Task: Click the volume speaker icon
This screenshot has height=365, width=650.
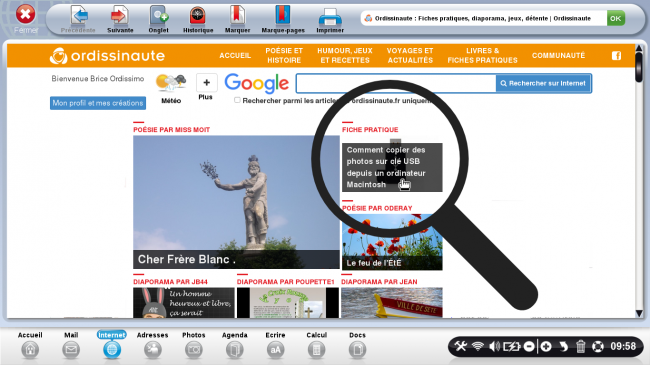Action: point(494,346)
